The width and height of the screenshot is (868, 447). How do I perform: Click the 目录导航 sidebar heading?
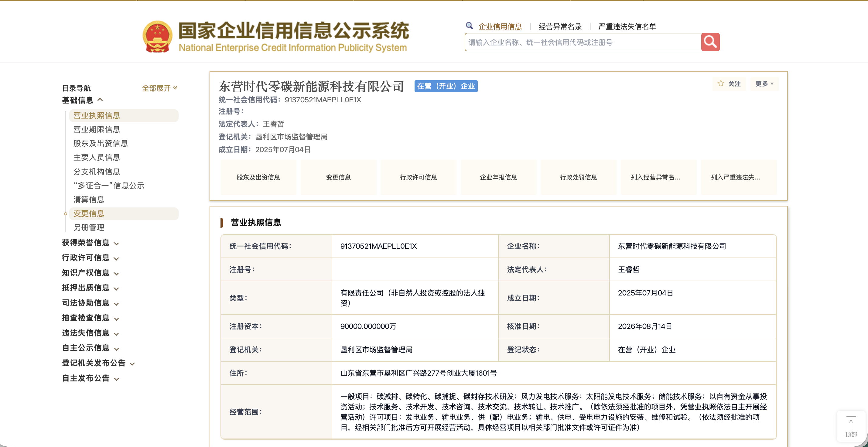77,88
